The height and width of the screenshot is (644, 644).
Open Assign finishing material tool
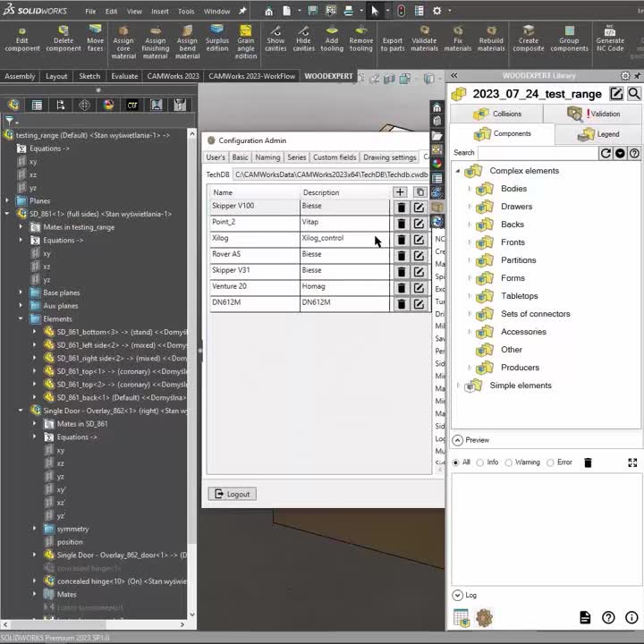pos(156,42)
